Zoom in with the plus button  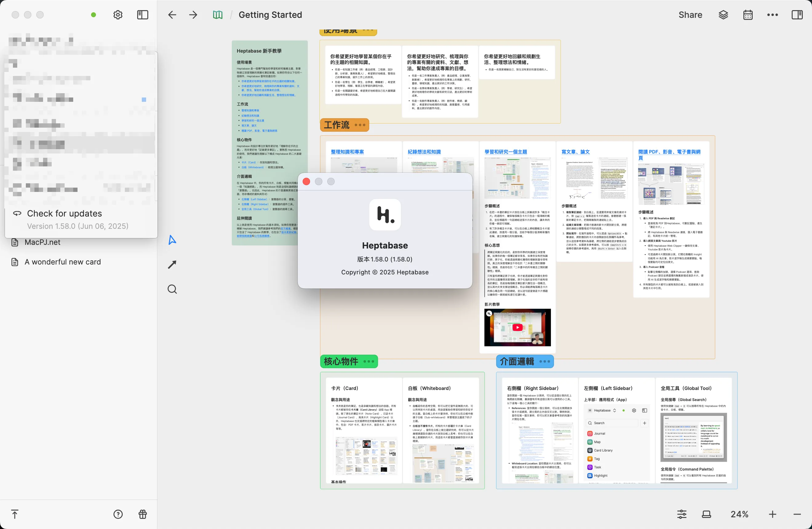[772, 514]
